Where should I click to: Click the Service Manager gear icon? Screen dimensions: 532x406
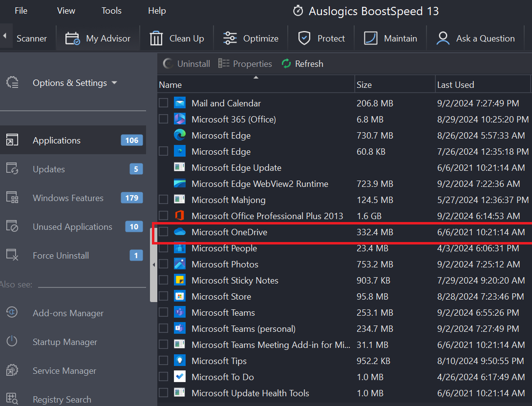pyautogui.click(x=12, y=370)
